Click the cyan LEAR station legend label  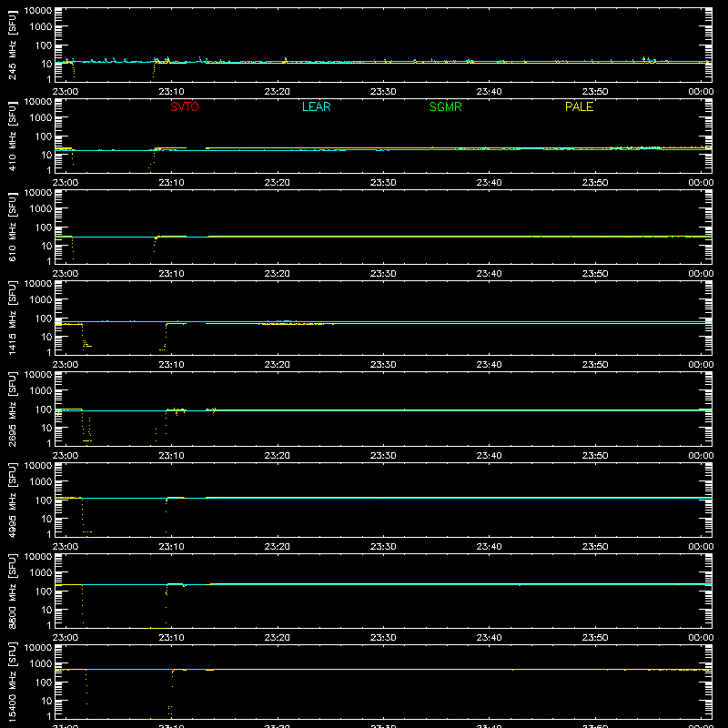click(316, 106)
